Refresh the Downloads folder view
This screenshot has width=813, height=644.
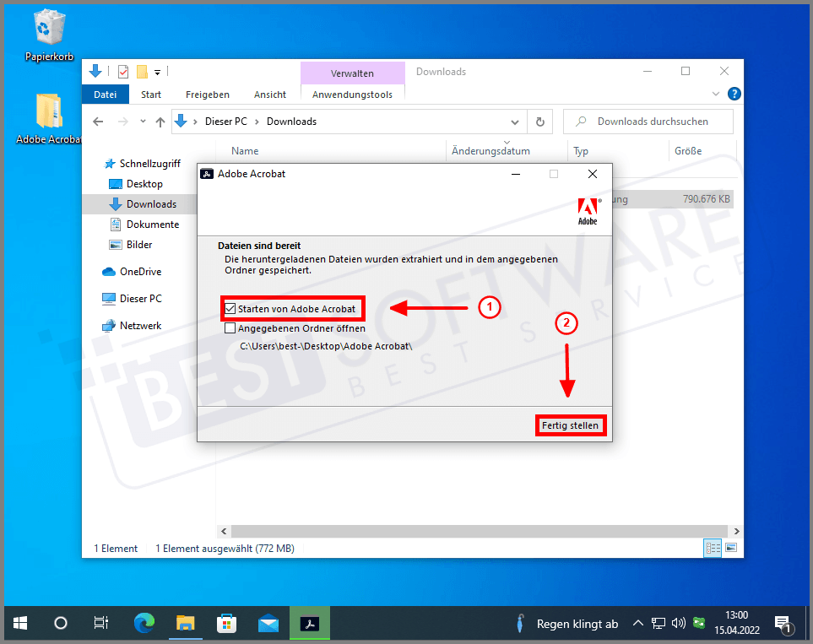tap(540, 122)
